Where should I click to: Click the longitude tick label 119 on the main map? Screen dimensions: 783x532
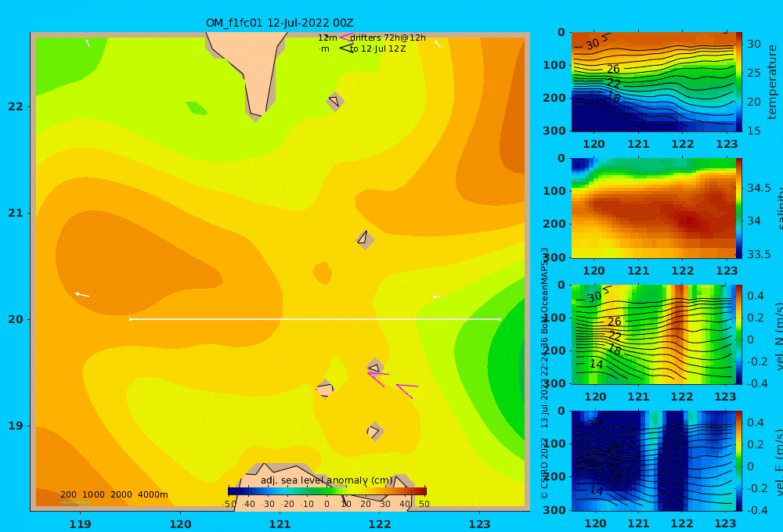click(80, 524)
